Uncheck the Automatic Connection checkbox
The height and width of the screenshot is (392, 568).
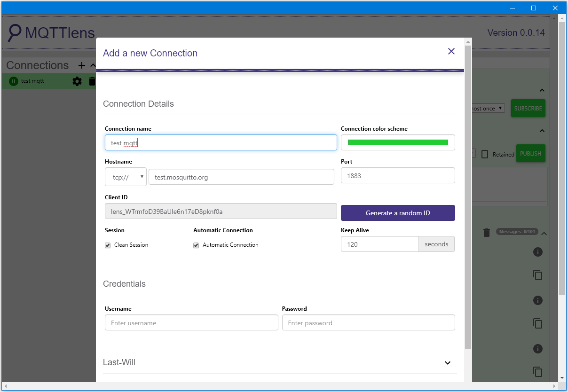pos(196,245)
